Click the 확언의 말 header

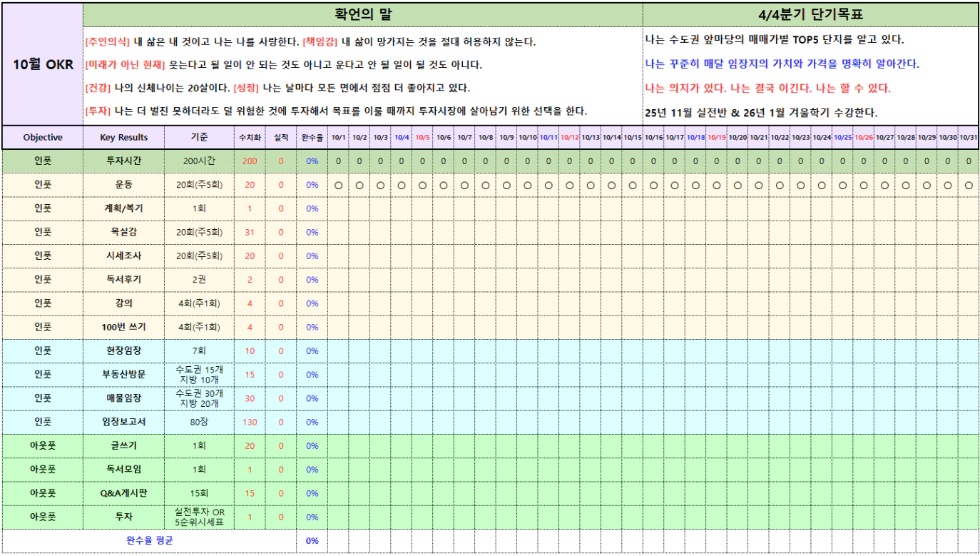point(363,14)
